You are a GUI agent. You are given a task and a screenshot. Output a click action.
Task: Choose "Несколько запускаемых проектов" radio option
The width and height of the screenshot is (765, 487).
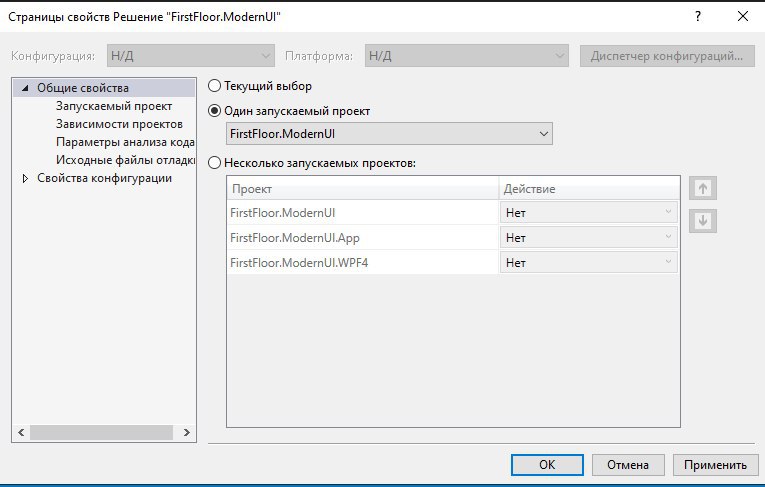[x=215, y=162]
